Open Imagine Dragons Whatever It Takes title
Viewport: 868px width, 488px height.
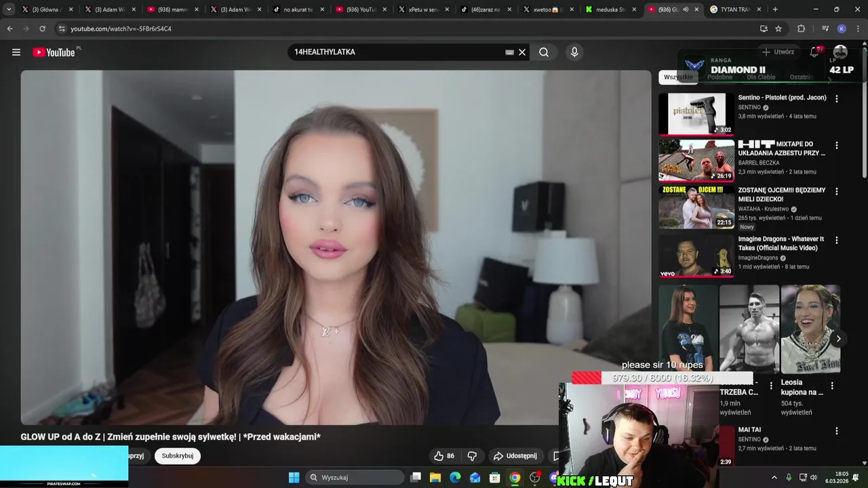(781, 243)
